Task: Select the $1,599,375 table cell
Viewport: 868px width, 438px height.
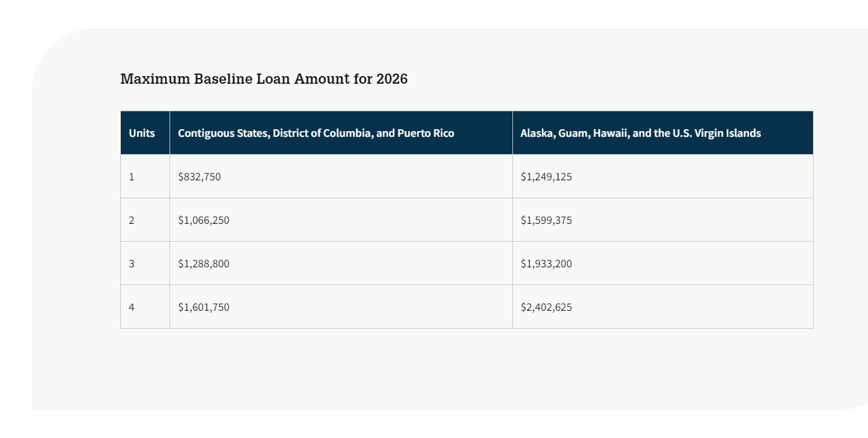Action: 546,220
